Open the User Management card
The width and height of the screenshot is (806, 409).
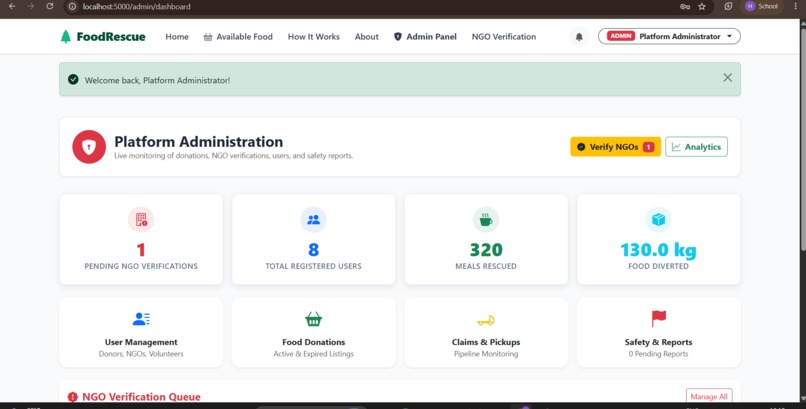pos(141,332)
